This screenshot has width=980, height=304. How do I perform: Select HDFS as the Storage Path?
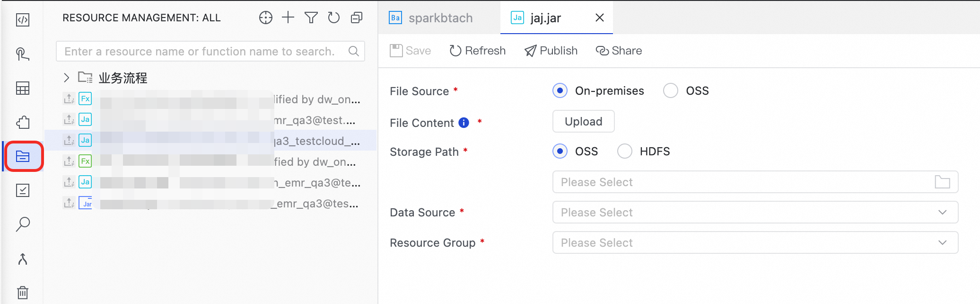pos(625,151)
